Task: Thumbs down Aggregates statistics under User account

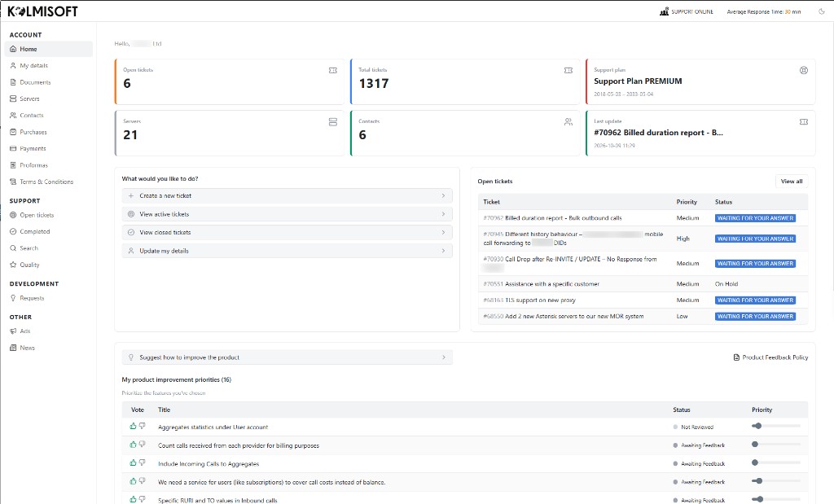Action: 142,426
